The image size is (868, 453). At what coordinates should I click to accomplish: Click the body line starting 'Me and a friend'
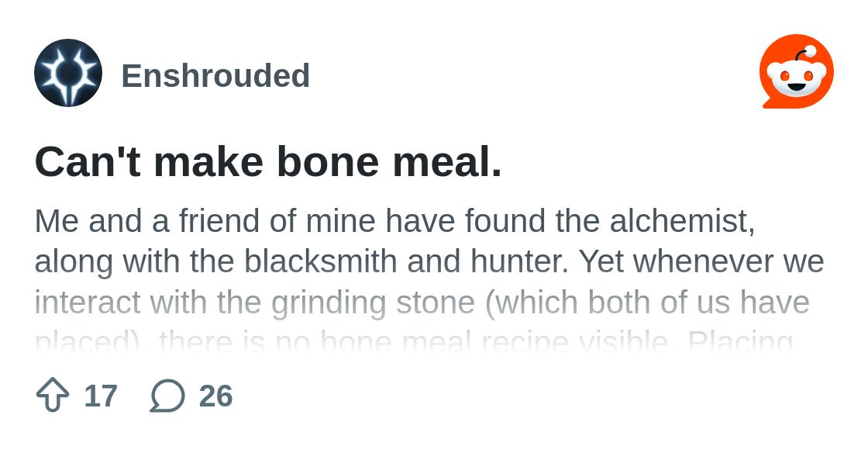point(394,221)
